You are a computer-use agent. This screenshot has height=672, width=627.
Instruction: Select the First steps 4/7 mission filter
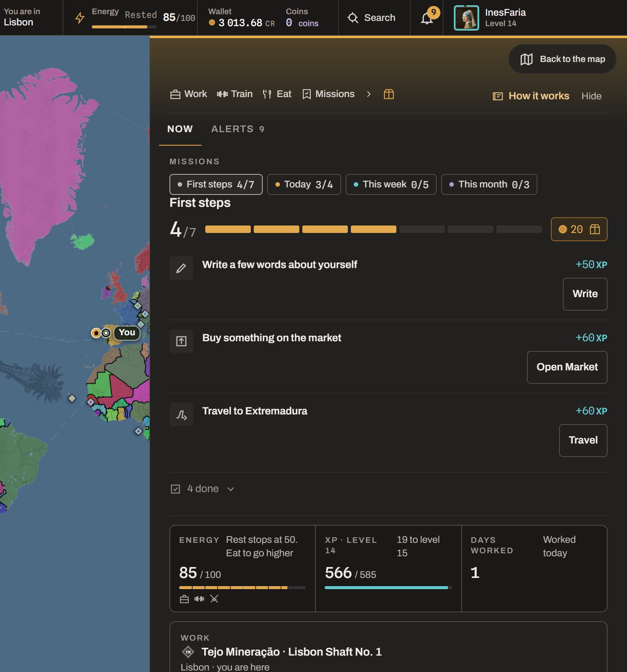[x=216, y=184]
